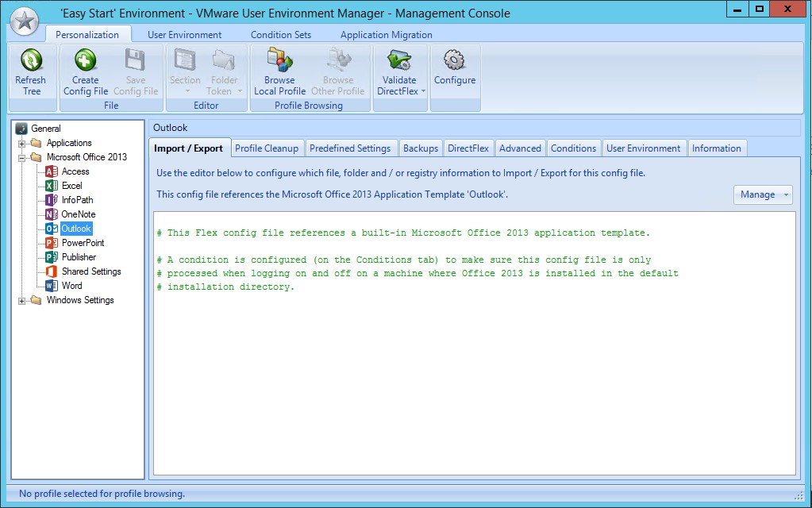
Task: Click the Folder Token icon
Action: (224, 60)
